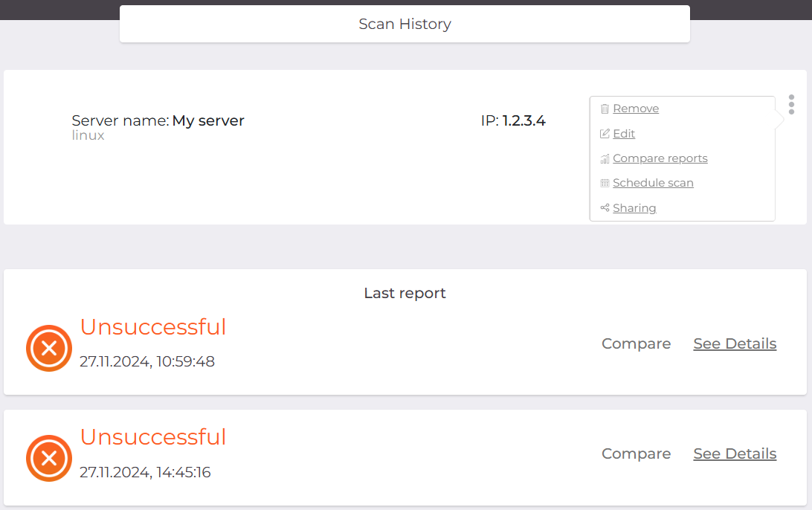Click Compare on the 10:59:48 report
Image resolution: width=812 pixels, height=510 pixels.
(636, 343)
